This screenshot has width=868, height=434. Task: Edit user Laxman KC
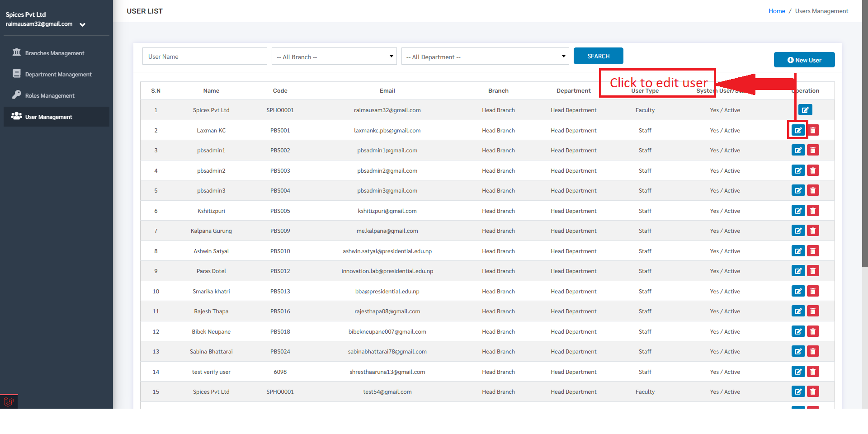798,130
